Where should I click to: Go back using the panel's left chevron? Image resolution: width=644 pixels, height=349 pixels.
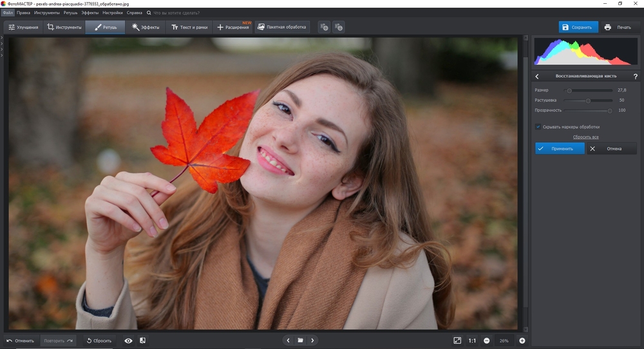tap(538, 76)
